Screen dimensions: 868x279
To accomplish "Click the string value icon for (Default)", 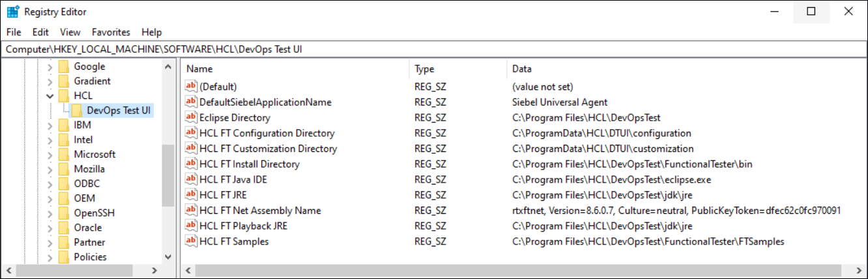I will pyautogui.click(x=191, y=86).
